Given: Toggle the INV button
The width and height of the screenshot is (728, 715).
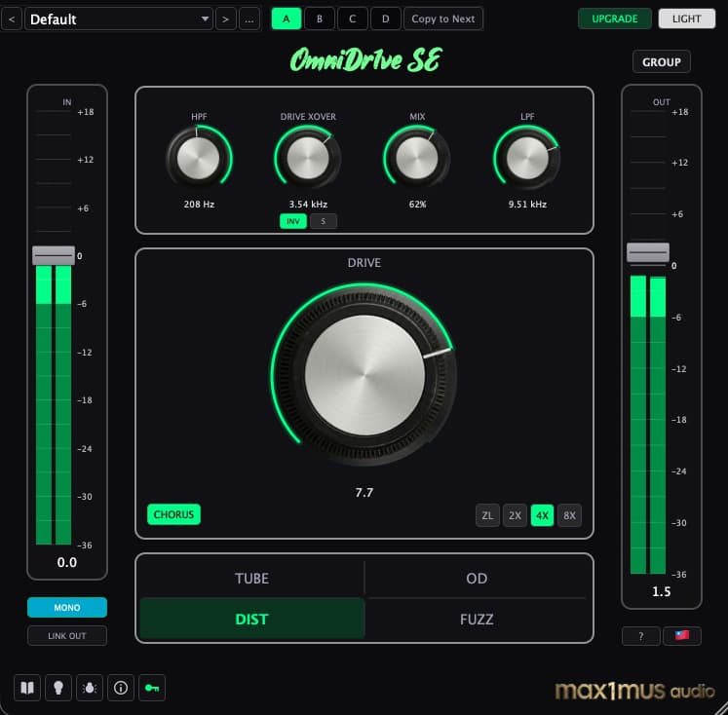Looking at the screenshot, I should (x=293, y=221).
